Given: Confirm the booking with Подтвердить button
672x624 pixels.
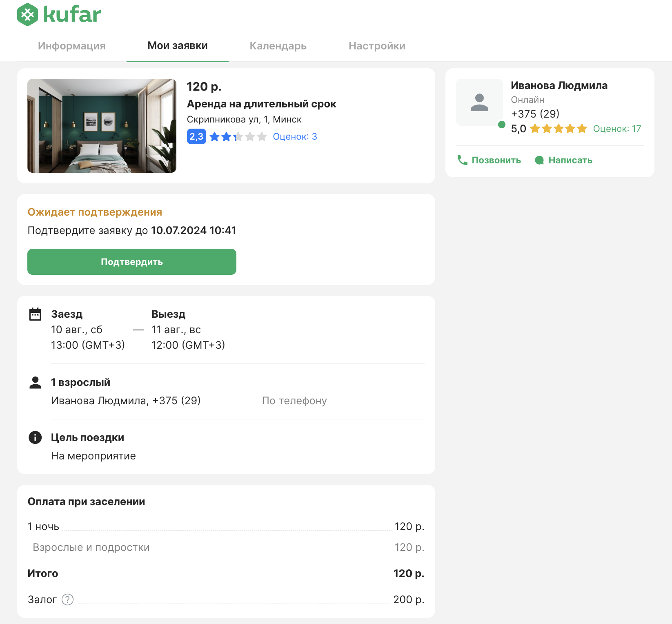Looking at the screenshot, I should point(132,262).
